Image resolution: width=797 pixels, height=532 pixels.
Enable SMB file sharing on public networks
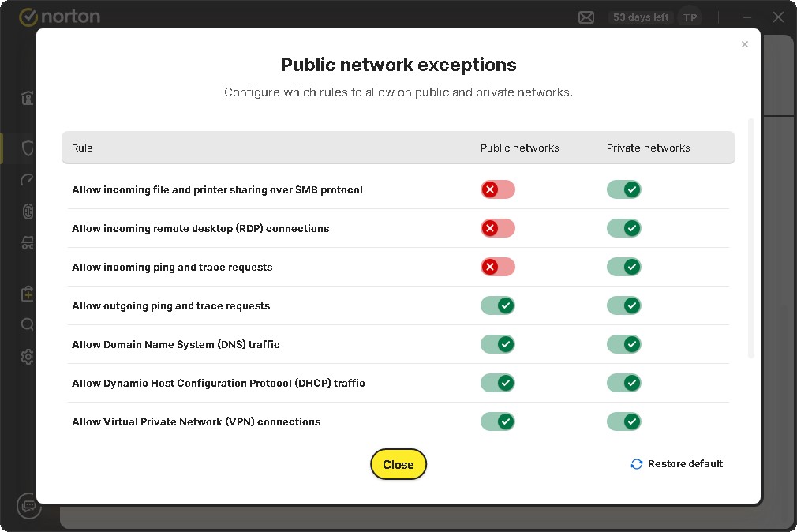[497, 189]
